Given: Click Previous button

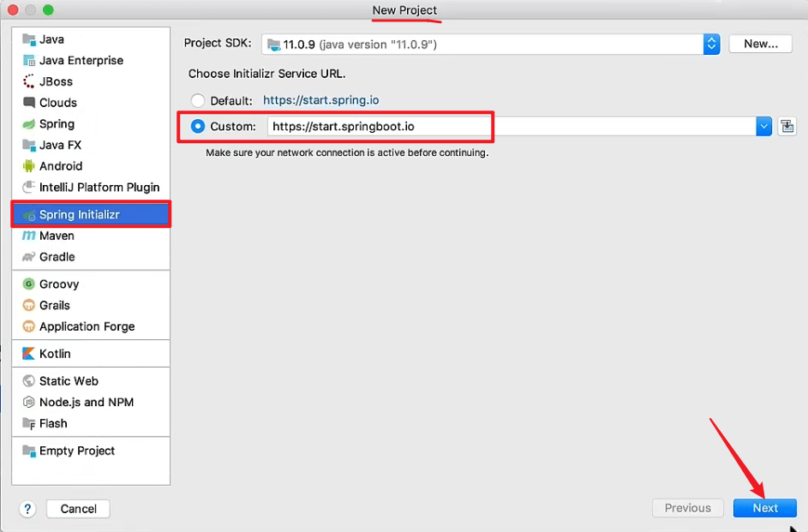Looking at the screenshot, I should [x=687, y=508].
